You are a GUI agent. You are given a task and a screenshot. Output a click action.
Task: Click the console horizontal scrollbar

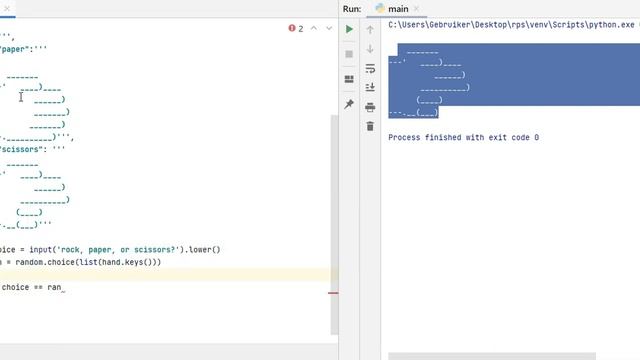click(492, 356)
